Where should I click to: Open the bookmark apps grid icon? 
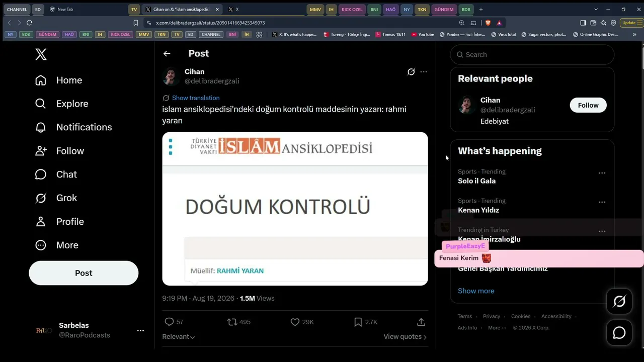pyautogui.click(x=259, y=35)
